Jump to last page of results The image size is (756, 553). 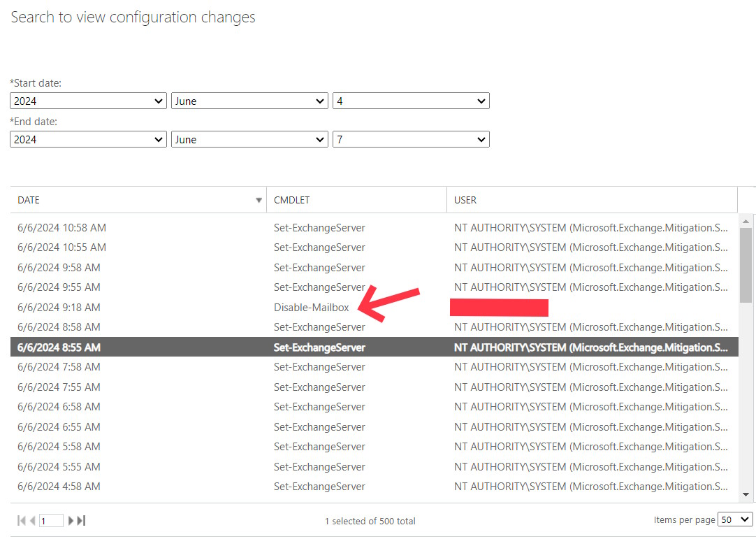(x=81, y=520)
